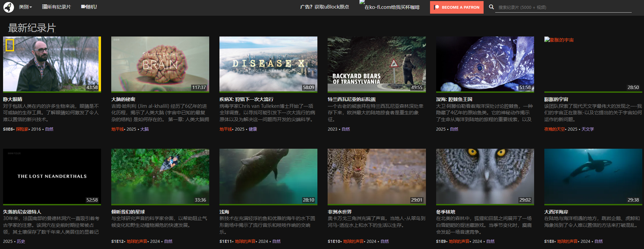Open 所有纪录片 list menu

point(56,7)
